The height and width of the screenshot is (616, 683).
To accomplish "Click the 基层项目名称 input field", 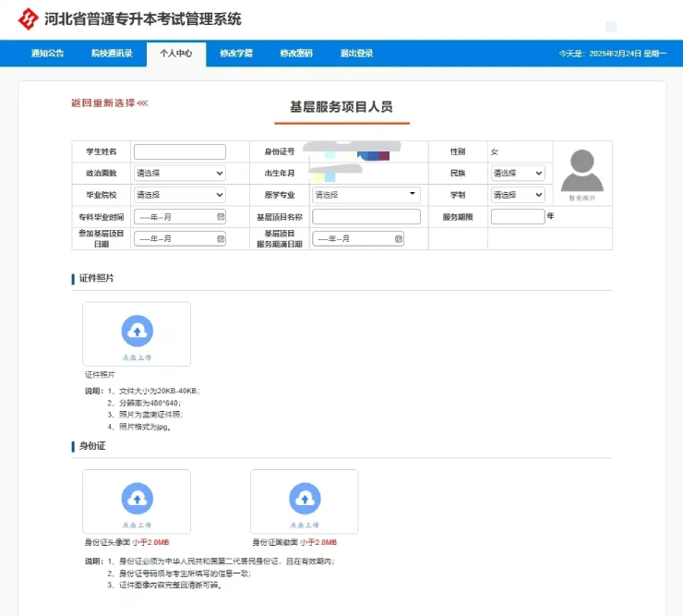I will (365, 216).
